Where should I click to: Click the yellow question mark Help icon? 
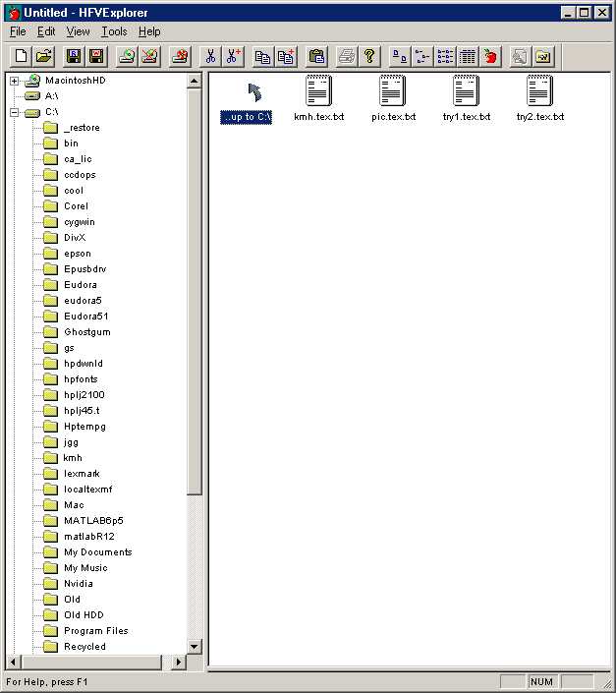click(369, 56)
